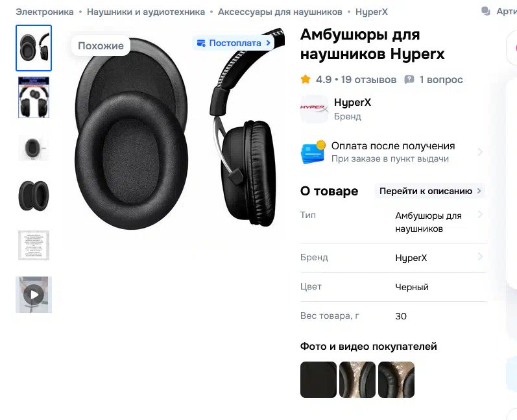The width and height of the screenshot is (517, 420).
Task: Select the second product thumbnail with headphones
Action: pos(34,97)
